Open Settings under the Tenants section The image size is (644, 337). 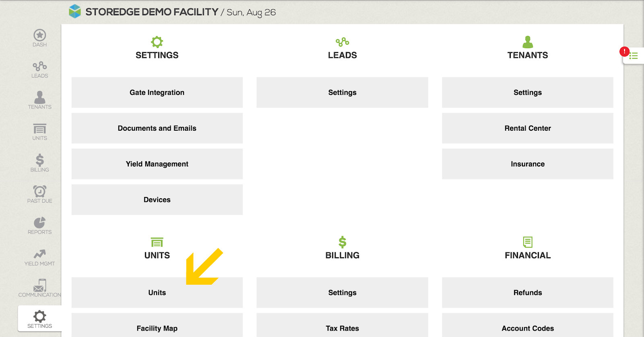click(528, 92)
